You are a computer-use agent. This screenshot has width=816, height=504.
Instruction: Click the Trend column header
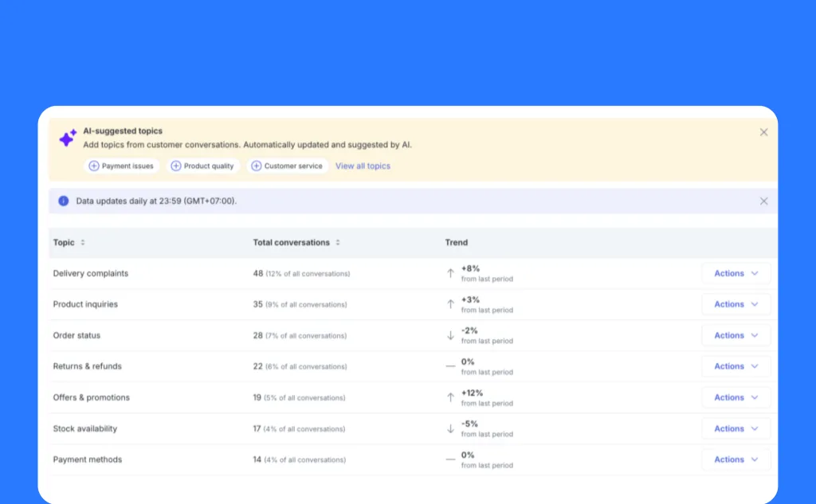pos(457,242)
